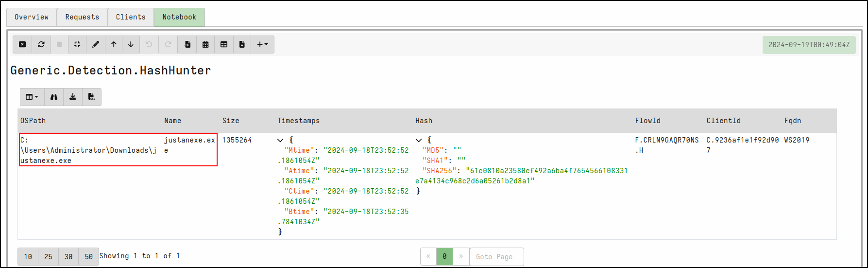The width and height of the screenshot is (868, 268).
Task: Click the pencil edit cell icon
Action: 96,44
